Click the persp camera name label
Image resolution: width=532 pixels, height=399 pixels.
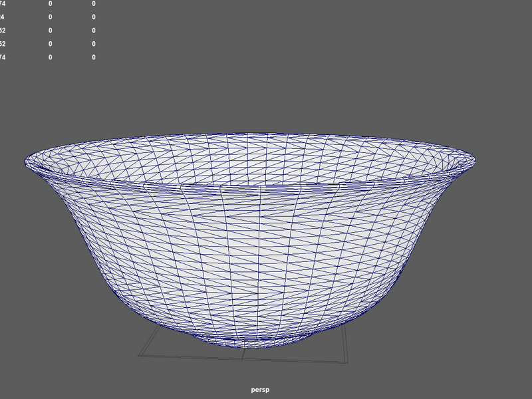pos(260,390)
